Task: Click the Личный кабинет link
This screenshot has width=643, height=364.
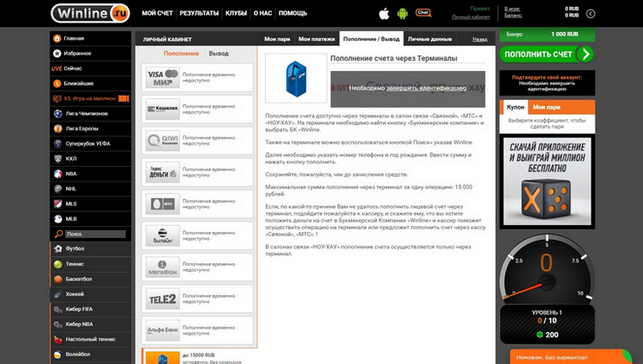Action: [470, 17]
